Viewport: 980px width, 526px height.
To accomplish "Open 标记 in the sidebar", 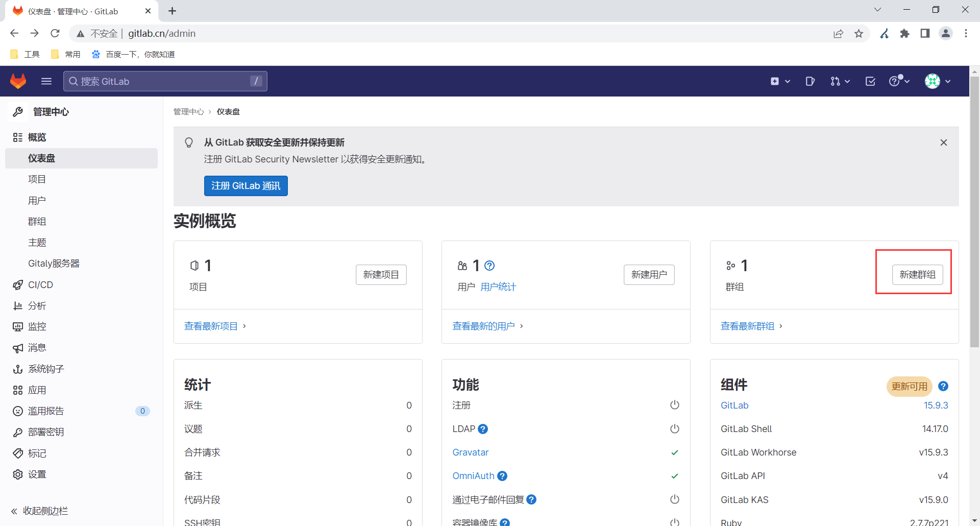I will [82, 453].
